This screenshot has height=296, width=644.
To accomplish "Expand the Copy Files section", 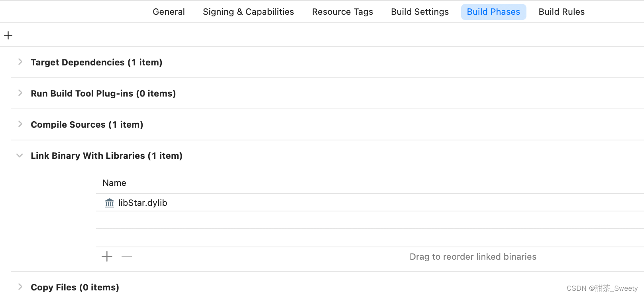I will coord(20,287).
